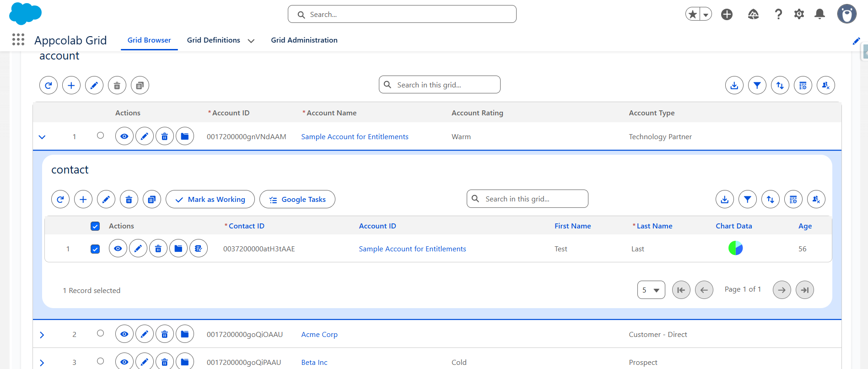Viewport: 868px width, 369px height.
Task: Open files folder for Acme Corp row
Action: tap(185, 334)
